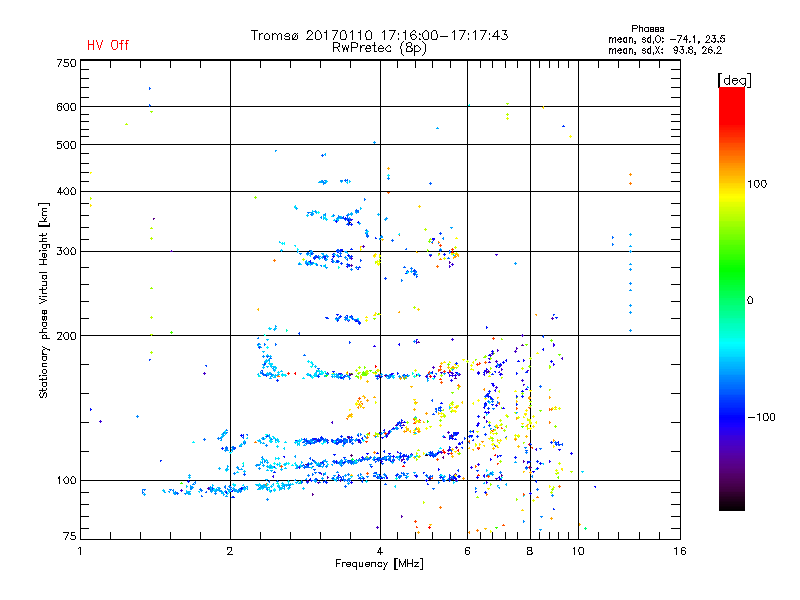Click the colorbar tick label '100'
The height and width of the screenshot is (600, 800).
(x=757, y=184)
